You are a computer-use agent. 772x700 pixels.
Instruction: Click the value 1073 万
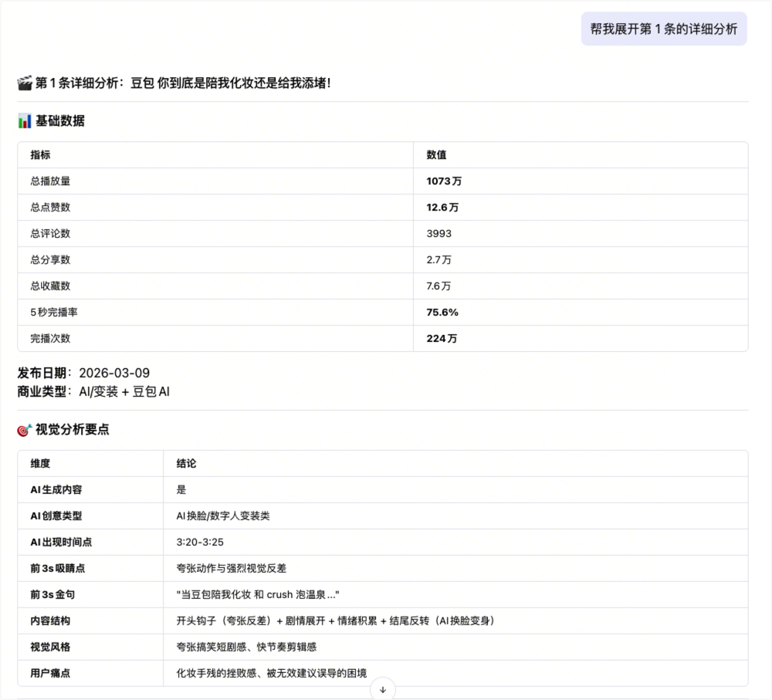coord(444,181)
